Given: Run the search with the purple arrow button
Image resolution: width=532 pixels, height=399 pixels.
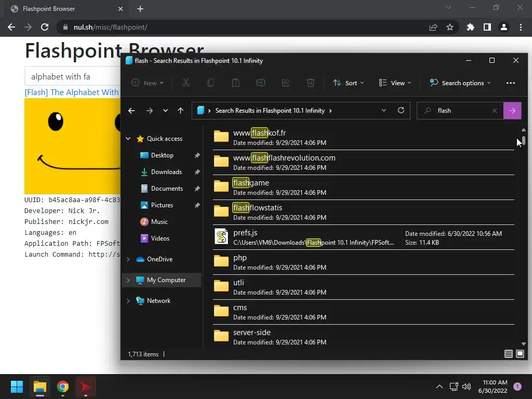Looking at the screenshot, I should point(512,111).
